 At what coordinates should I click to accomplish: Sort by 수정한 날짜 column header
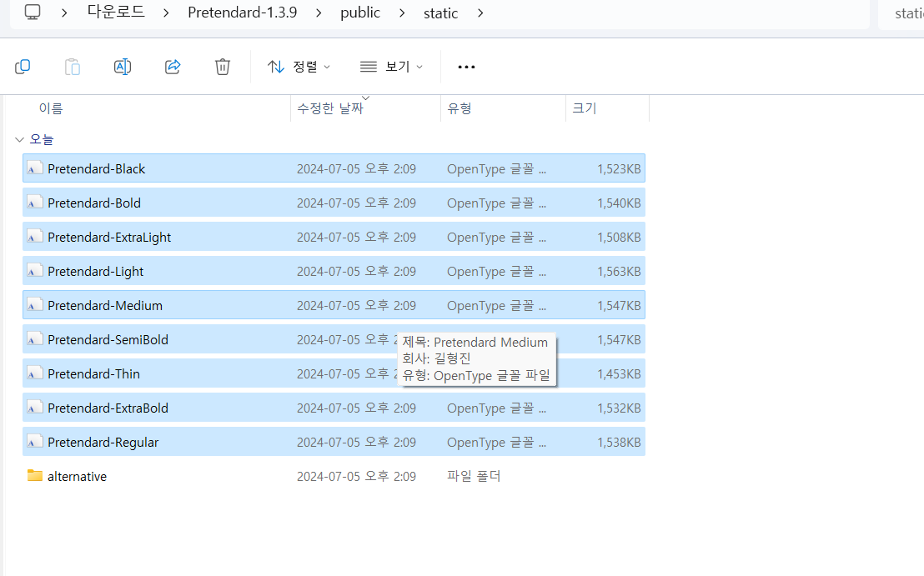[x=330, y=108]
